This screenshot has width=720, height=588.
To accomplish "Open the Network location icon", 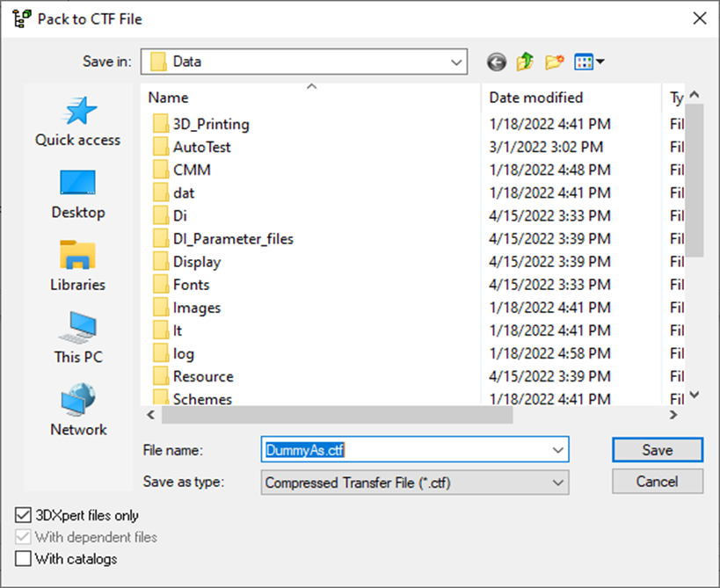I will [x=77, y=409].
